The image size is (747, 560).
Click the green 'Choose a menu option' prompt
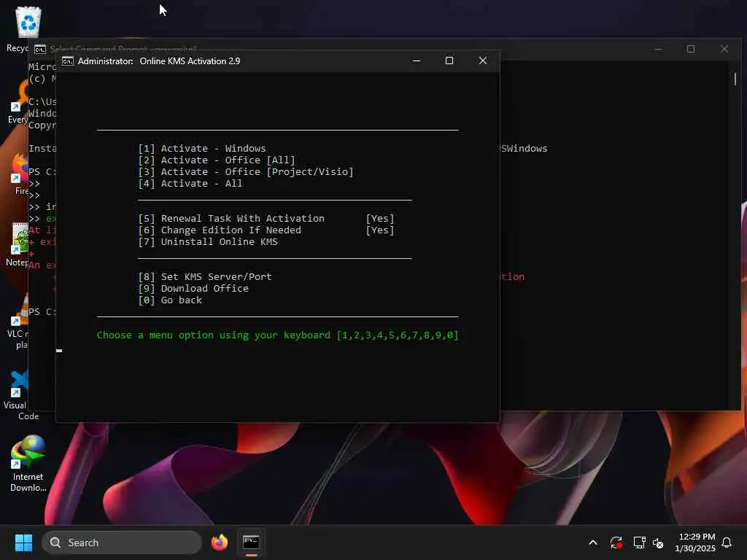tap(278, 335)
